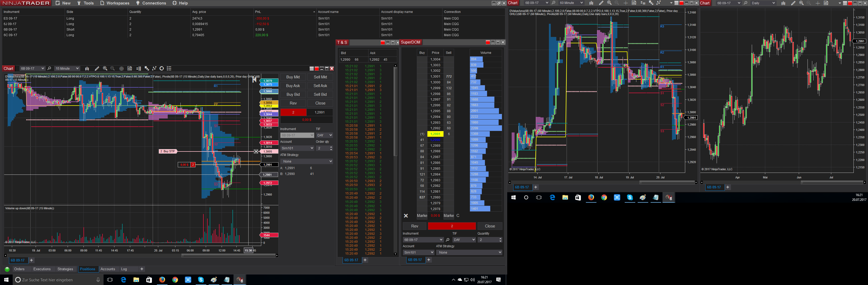This screenshot has width=868, height=285.
Task: Click Sell Bid in Chart Trader
Action: [320, 94]
